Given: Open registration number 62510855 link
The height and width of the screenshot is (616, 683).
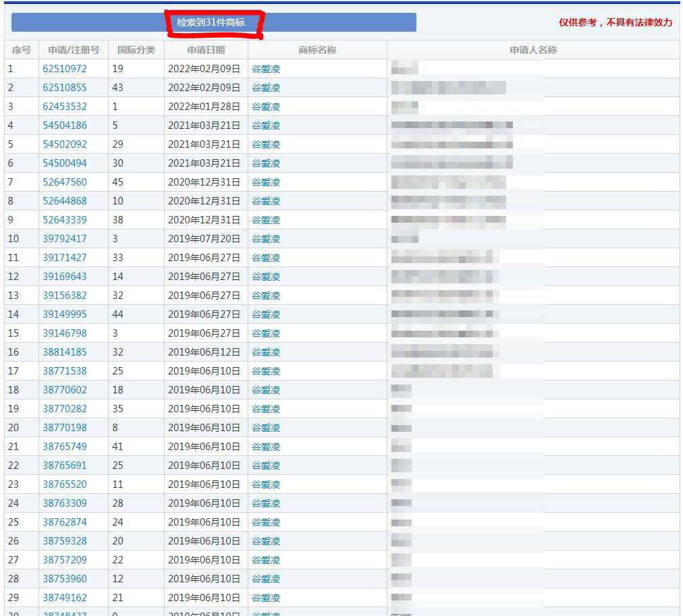Looking at the screenshot, I should tap(65, 88).
